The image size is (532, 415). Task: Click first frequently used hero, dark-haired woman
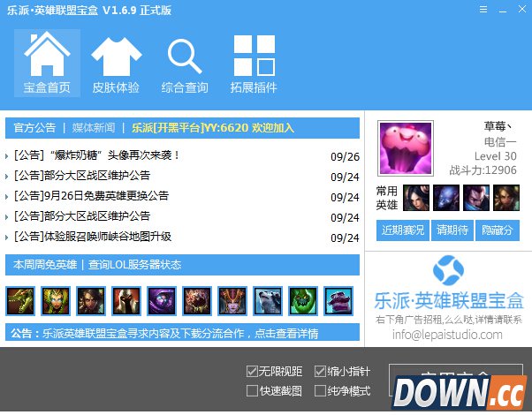coord(416,198)
